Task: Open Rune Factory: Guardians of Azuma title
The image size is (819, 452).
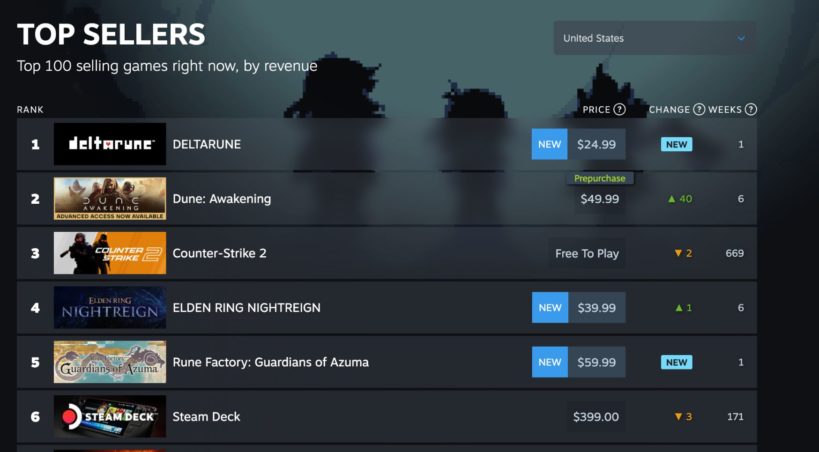Action: click(x=271, y=362)
